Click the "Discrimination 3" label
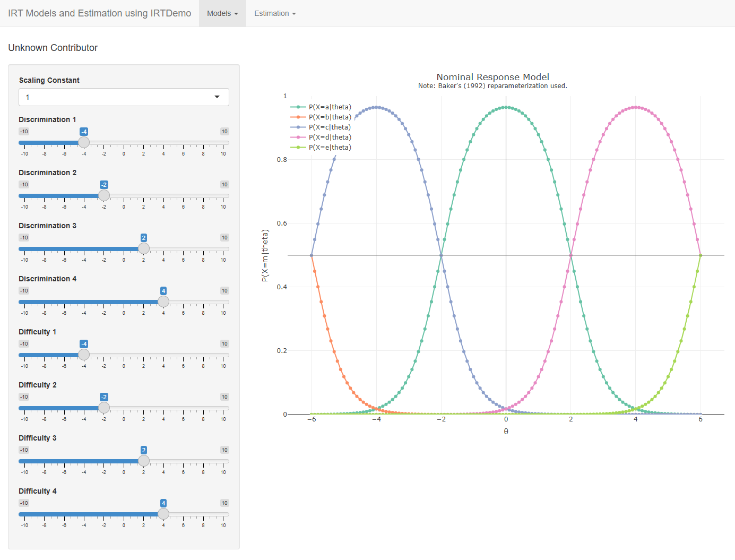 (x=48, y=226)
